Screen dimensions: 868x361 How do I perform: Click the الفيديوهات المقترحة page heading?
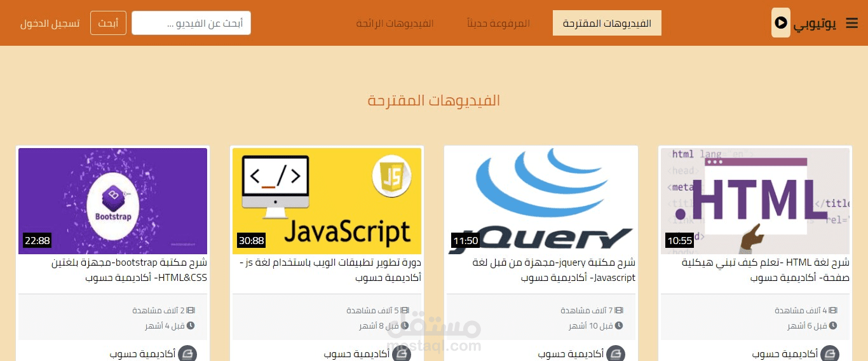(434, 100)
